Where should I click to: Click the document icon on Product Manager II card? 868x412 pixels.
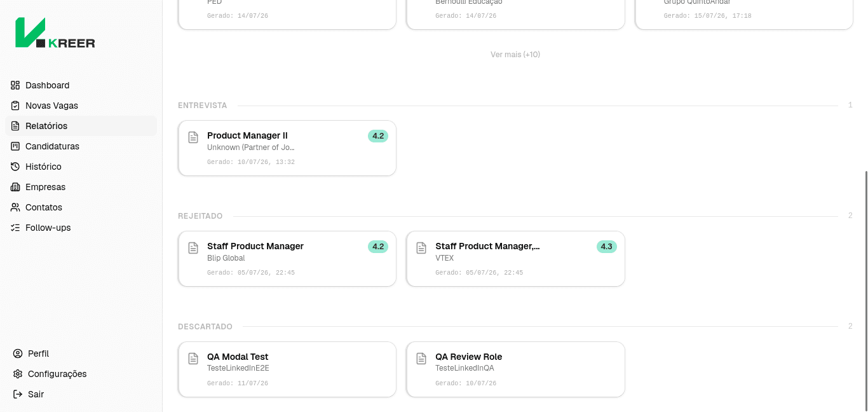tap(193, 137)
